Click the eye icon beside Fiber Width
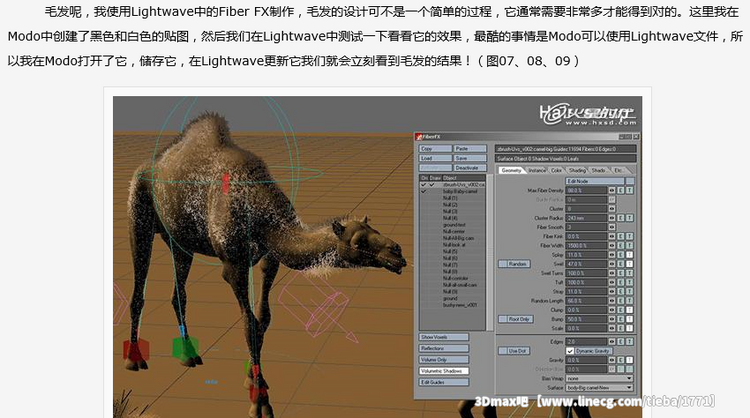Viewport: 750px width, 418px height. (611, 245)
